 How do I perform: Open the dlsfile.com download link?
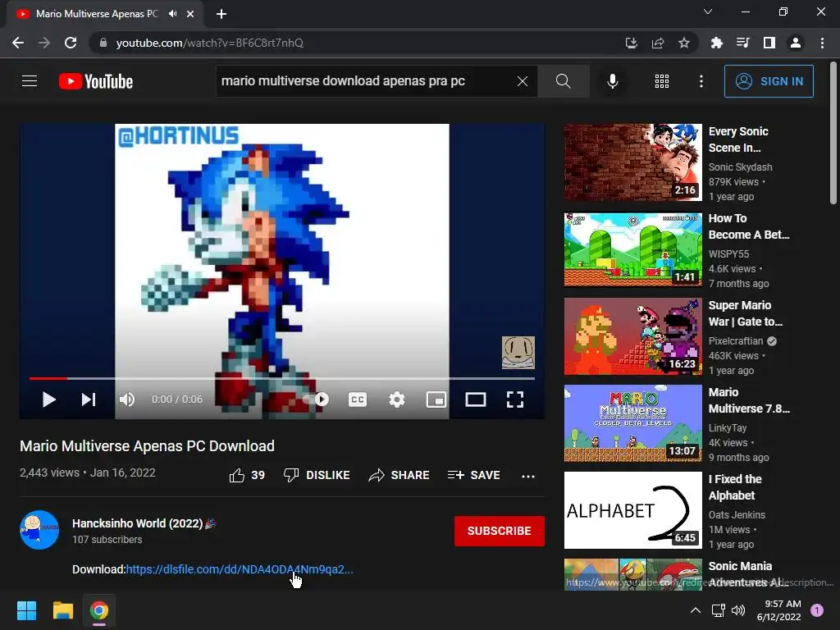point(240,569)
